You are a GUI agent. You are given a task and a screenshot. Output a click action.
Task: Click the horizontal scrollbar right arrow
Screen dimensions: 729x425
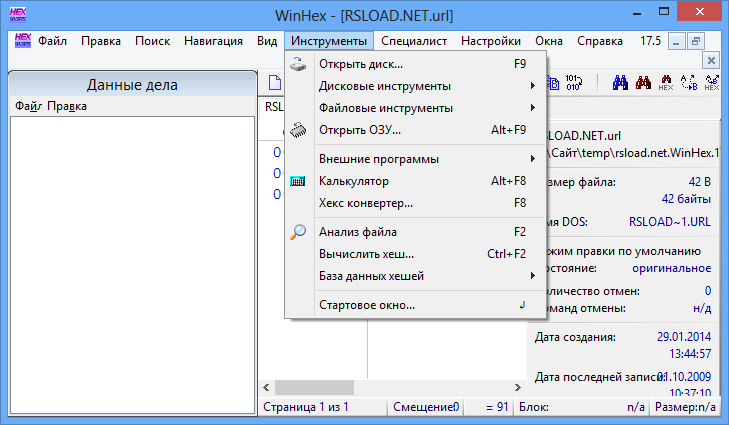517,387
